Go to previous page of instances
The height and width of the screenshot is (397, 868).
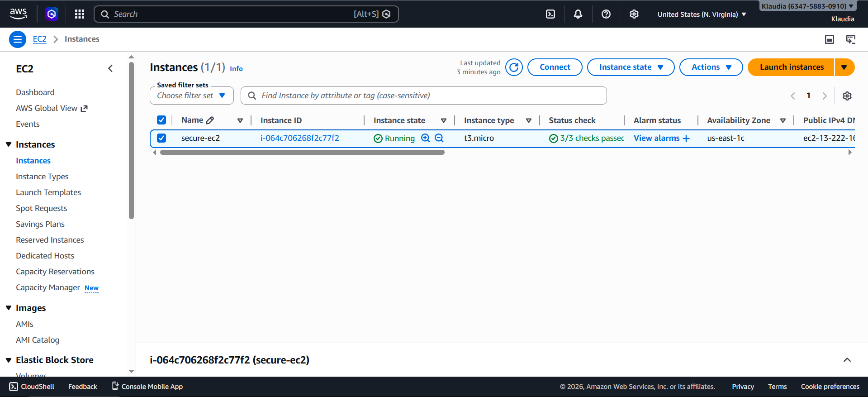click(793, 96)
